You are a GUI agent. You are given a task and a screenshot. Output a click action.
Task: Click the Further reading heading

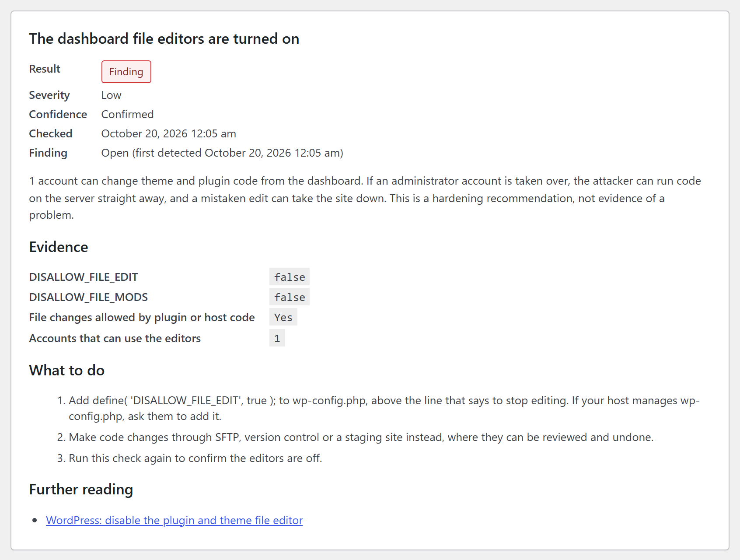(x=81, y=489)
